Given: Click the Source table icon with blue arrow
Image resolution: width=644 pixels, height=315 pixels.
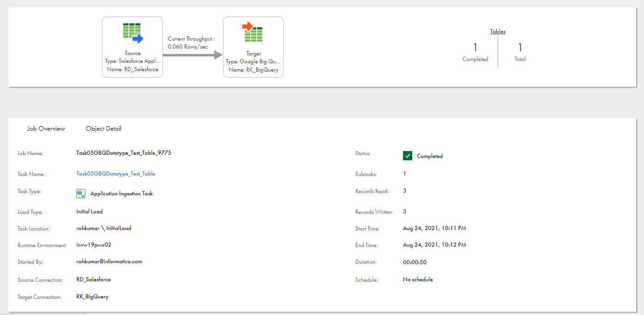Looking at the screenshot, I should pos(133,33).
